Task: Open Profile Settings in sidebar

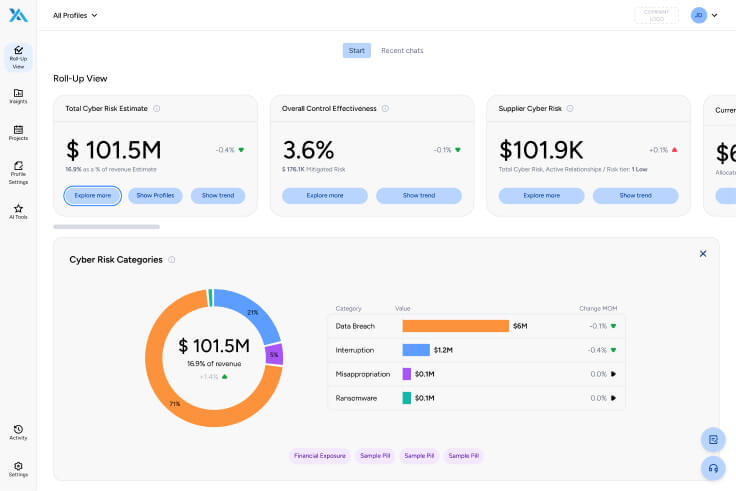Action: click(x=18, y=171)
